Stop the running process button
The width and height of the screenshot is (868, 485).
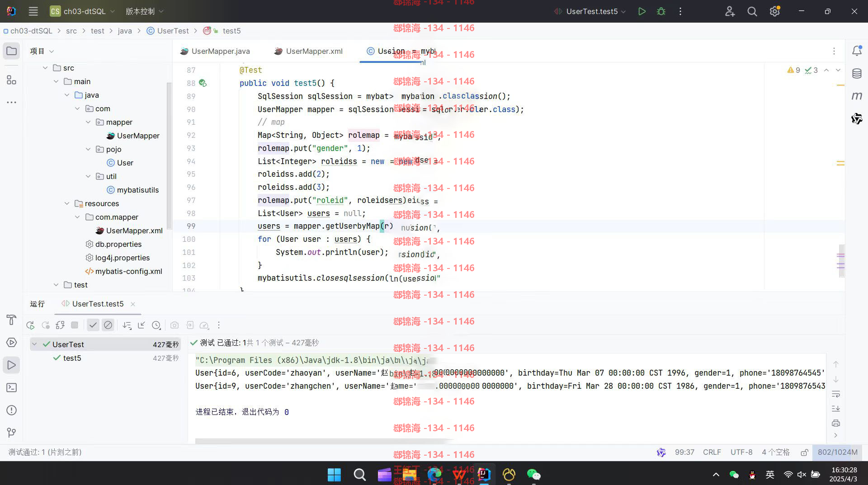pos(75,325)
